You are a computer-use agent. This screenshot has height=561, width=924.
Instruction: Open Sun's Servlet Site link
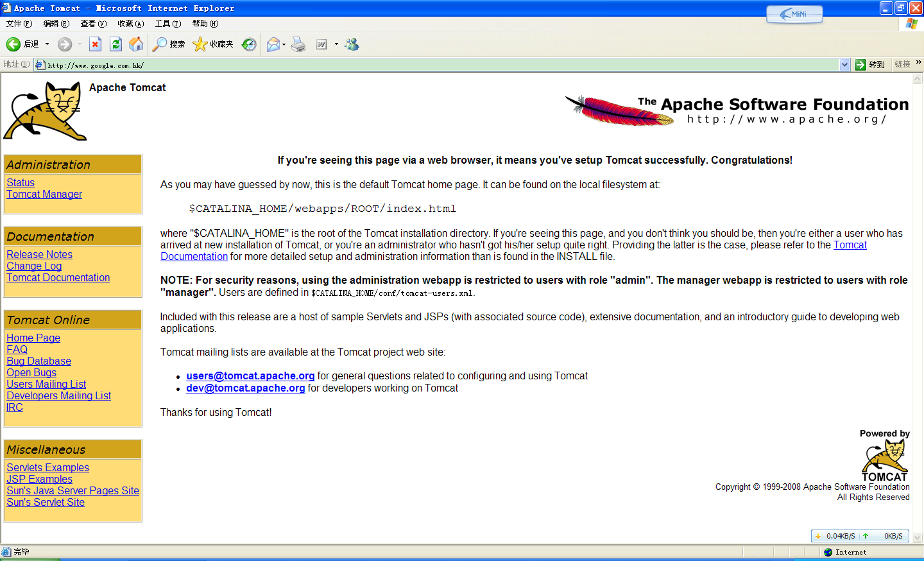click(46, 503)
